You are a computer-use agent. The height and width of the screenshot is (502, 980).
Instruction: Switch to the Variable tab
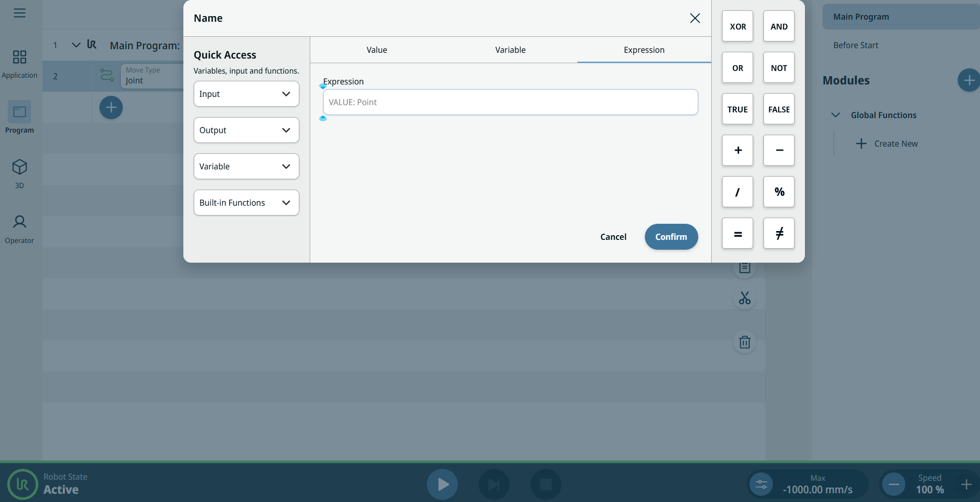(x=510, y=50)
